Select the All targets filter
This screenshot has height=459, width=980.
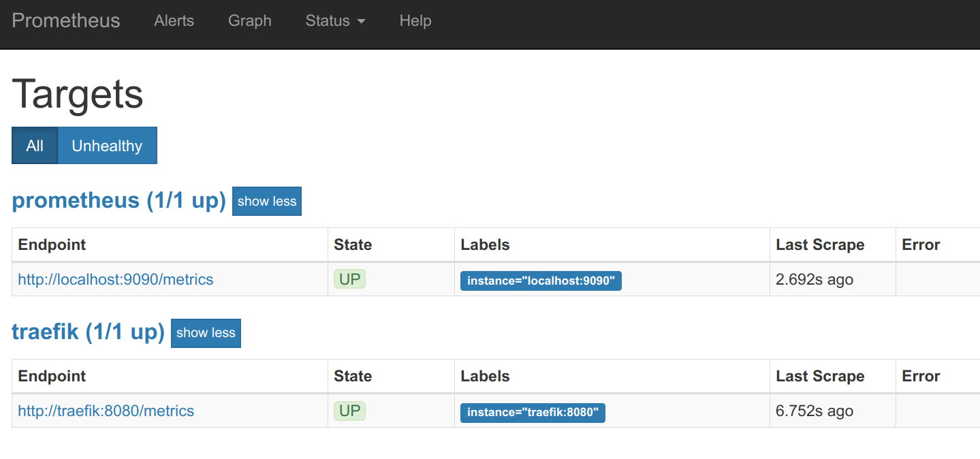click(x=34, y=145)
